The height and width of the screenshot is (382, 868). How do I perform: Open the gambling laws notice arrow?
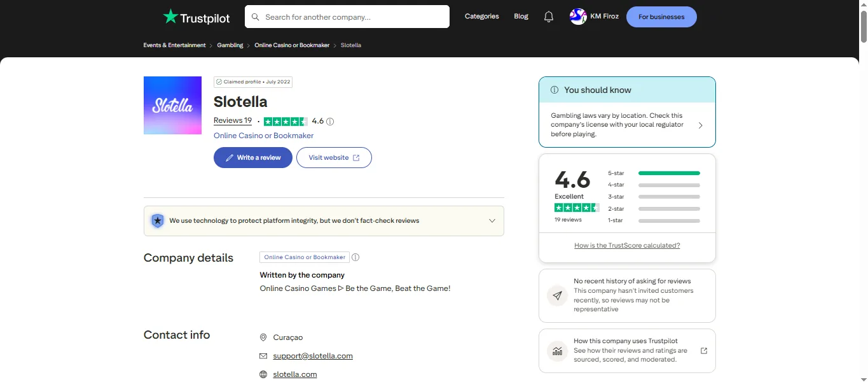701,125
